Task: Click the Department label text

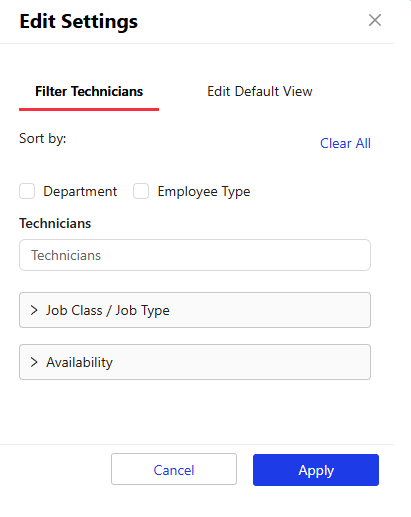Action: pos(80,191)
